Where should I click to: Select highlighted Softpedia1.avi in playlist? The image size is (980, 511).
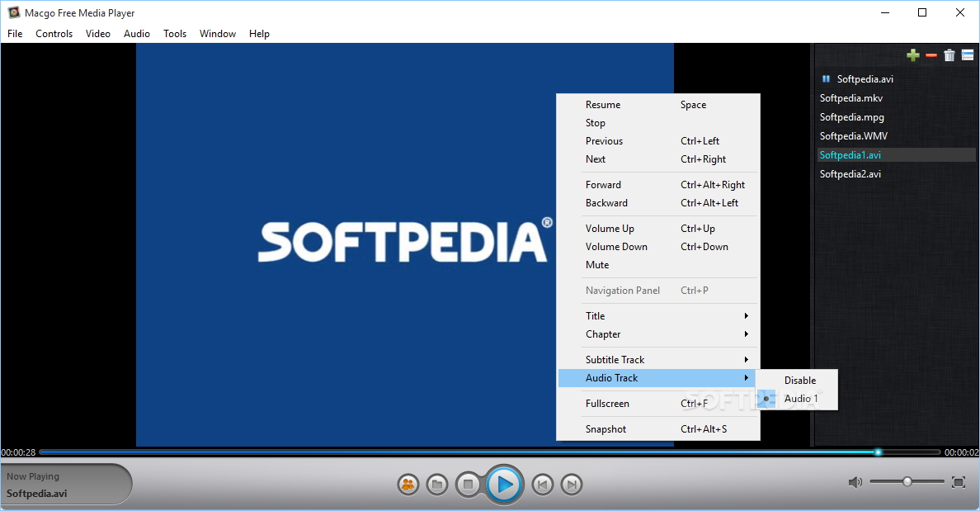[x=896, y=155]
